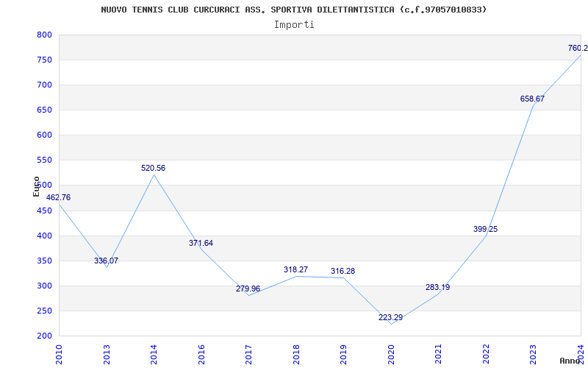
Task: Click the 450 y-axis value
Action: [44, 210]
